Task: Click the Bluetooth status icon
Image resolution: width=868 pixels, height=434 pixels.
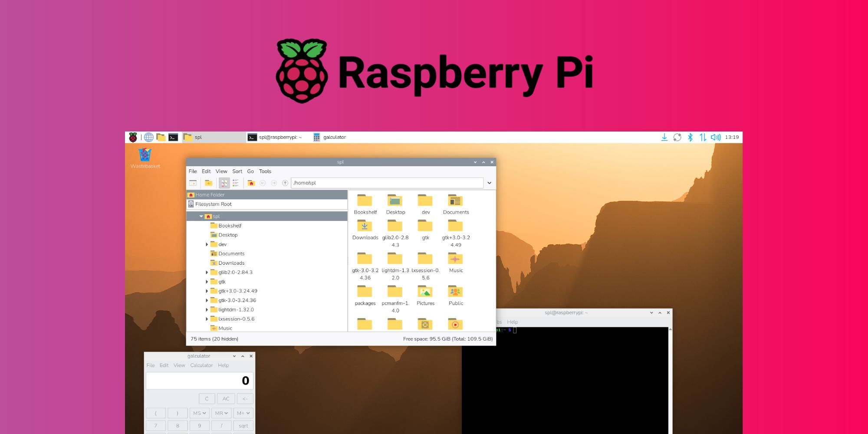Action: point(690,137)
